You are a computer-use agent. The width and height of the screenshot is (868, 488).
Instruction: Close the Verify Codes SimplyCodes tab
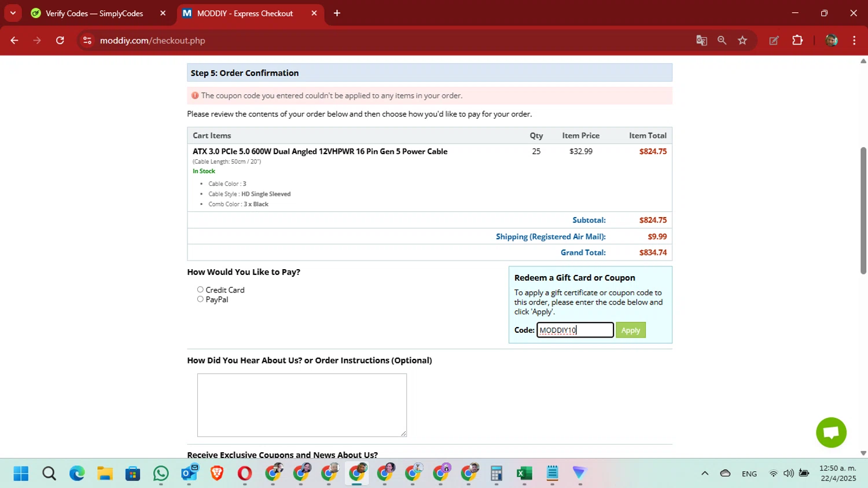[163, 13]
